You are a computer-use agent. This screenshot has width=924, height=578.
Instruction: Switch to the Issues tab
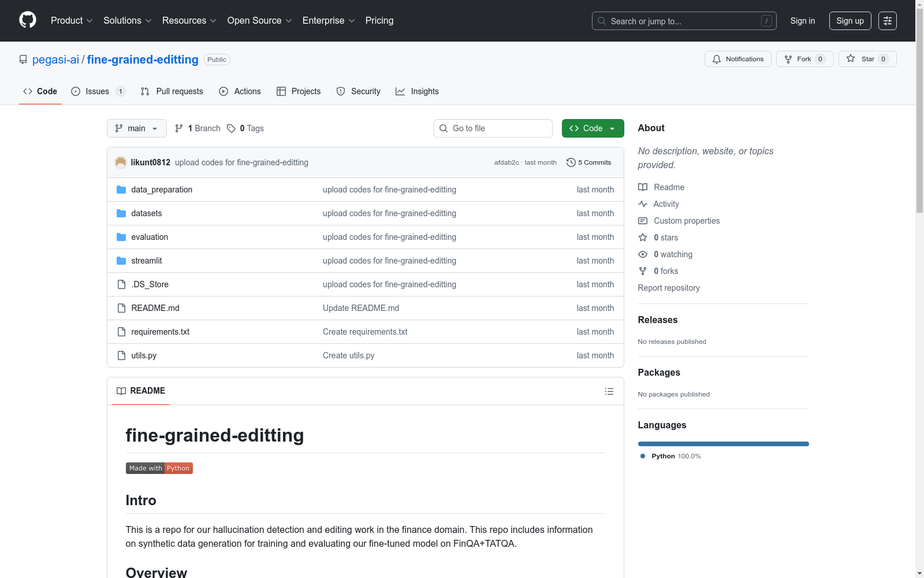coord(98,91)
